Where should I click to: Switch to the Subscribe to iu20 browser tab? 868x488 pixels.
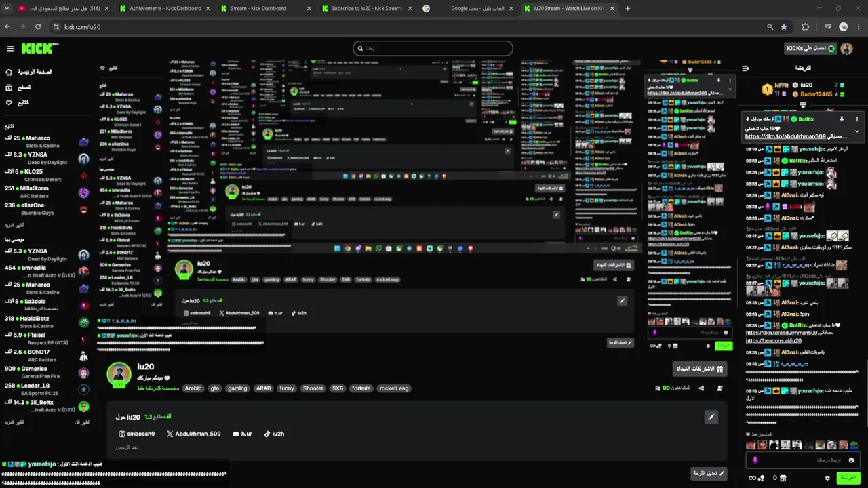pyautogui.click(x=366, y=8)
